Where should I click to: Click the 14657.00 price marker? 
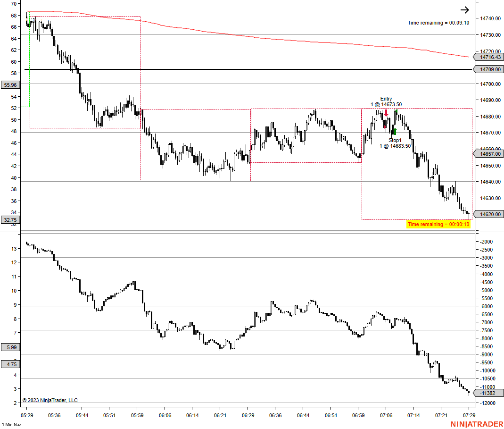pyautogui.click(x=489, y=154)
